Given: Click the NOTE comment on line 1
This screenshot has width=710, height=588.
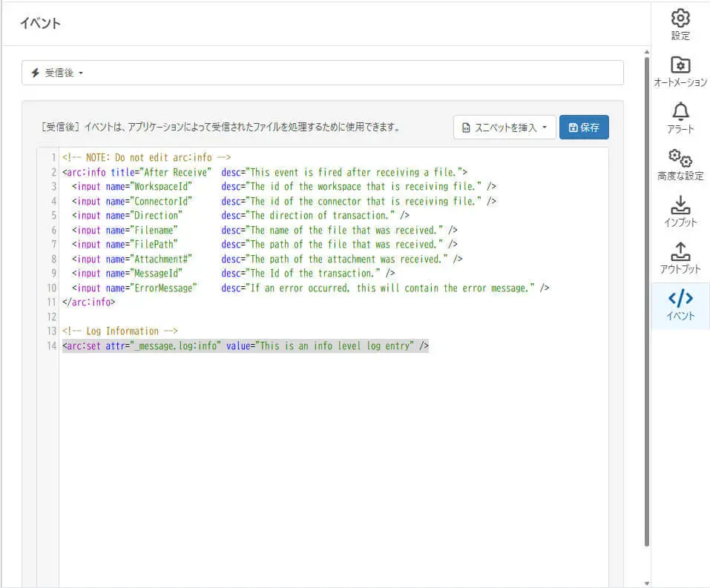Looking at the screenshot, I should 147,157.
